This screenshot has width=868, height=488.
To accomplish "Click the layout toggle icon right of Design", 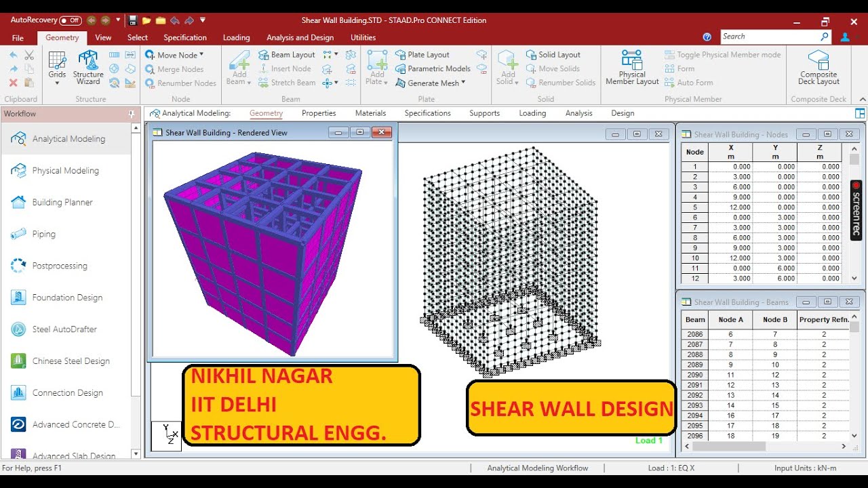I will pyautogui.click(x=860, y=114).
